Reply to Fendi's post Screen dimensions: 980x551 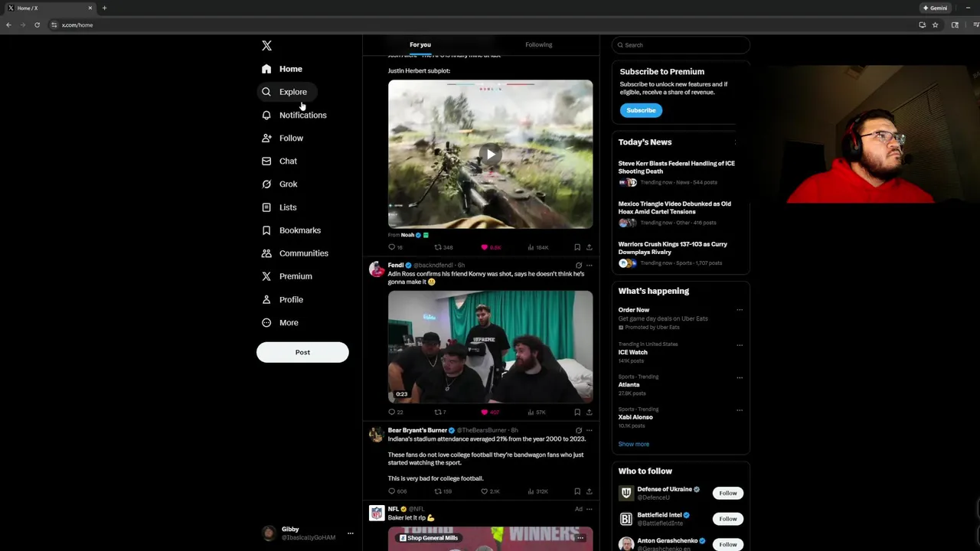pos(395,412)
